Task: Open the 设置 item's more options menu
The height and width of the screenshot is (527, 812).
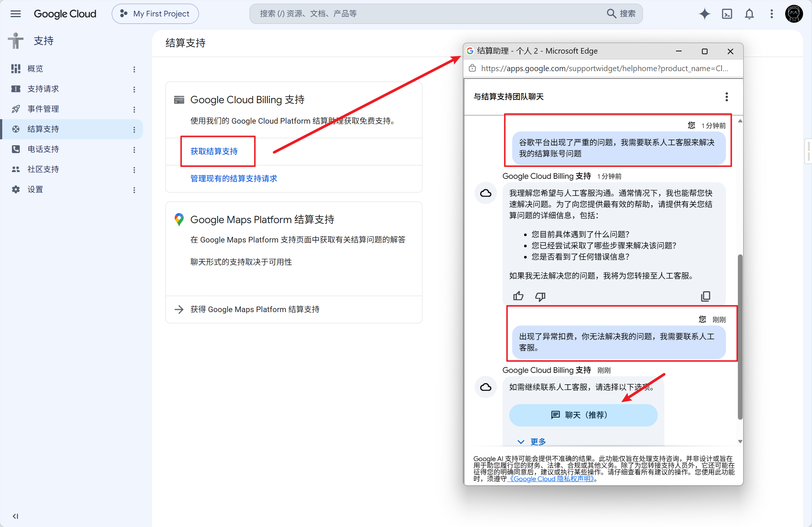Action: tap(134, 190)
